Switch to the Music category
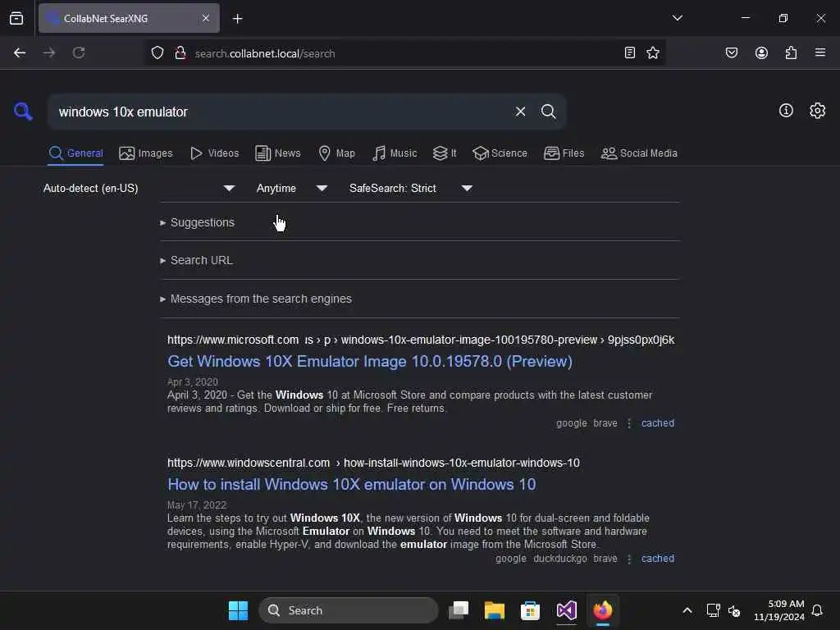The width and height of the screenshot is (840, 630). [x=395, y=153]
